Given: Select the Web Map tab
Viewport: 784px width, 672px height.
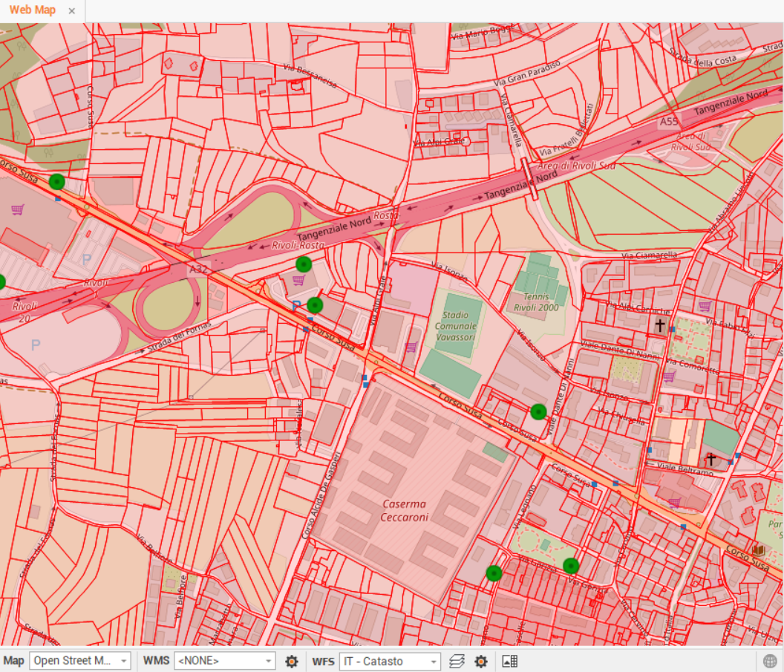Looking at the screenshot, I should [31, 10].
